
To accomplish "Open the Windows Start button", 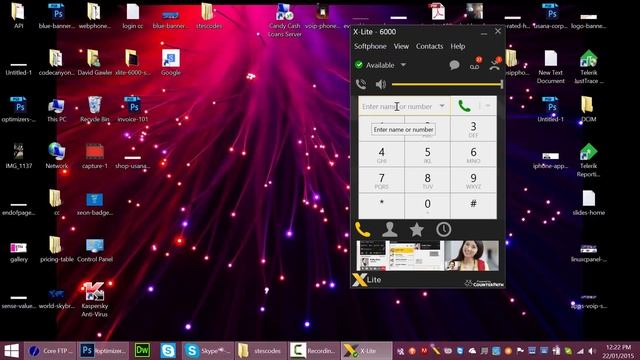I will pos(11,351).
